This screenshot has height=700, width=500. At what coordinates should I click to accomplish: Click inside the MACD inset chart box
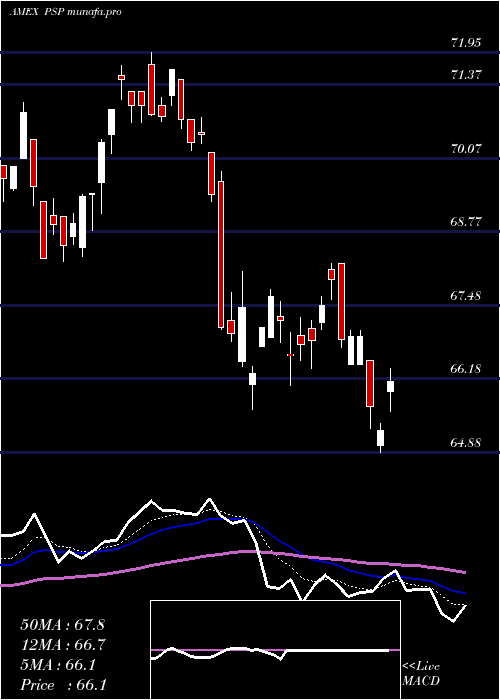275,650
